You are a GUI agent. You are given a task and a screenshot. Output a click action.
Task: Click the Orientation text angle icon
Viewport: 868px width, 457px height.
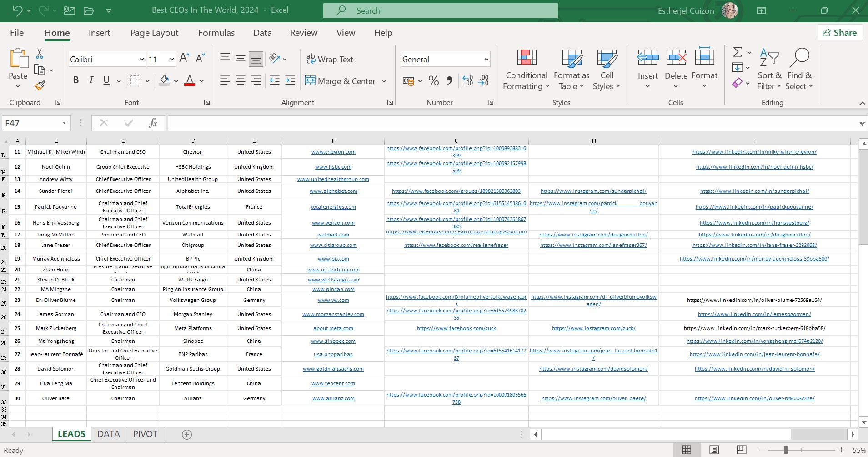coord(274,58)
